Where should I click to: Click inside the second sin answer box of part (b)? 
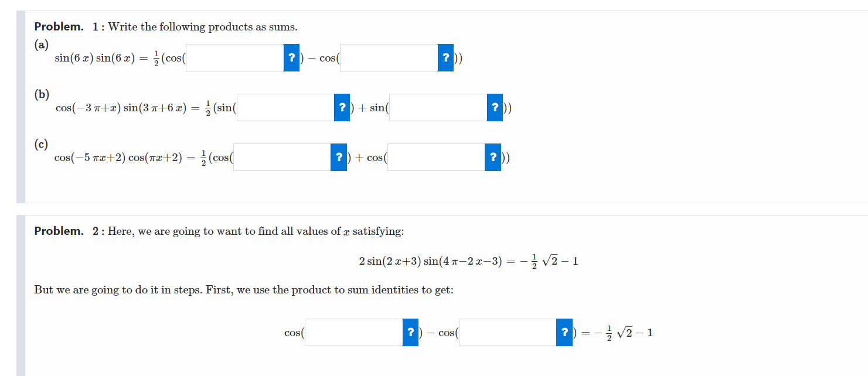[438, 107]
